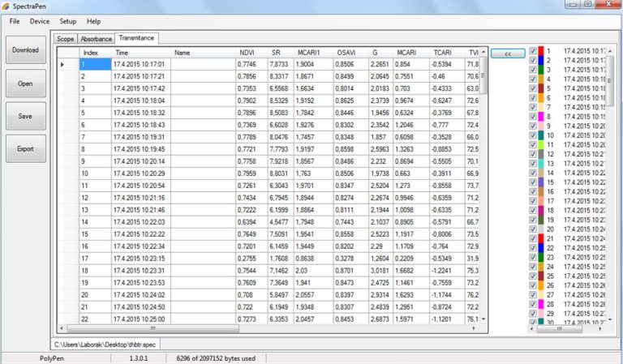
Task: Switch to the Absorbance tab
Action: pos(97,38)
